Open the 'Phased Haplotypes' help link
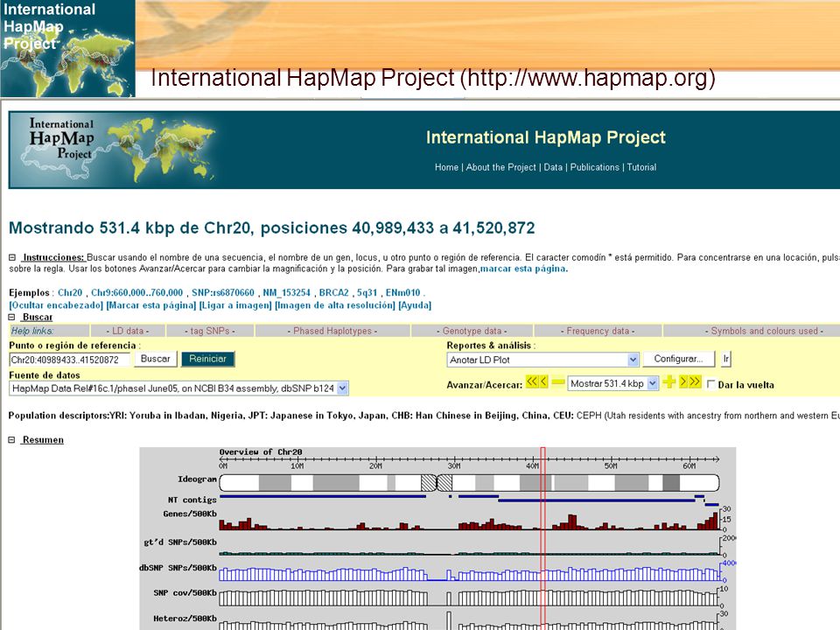Viewport: 840px width, 630px height. [332, 331]
